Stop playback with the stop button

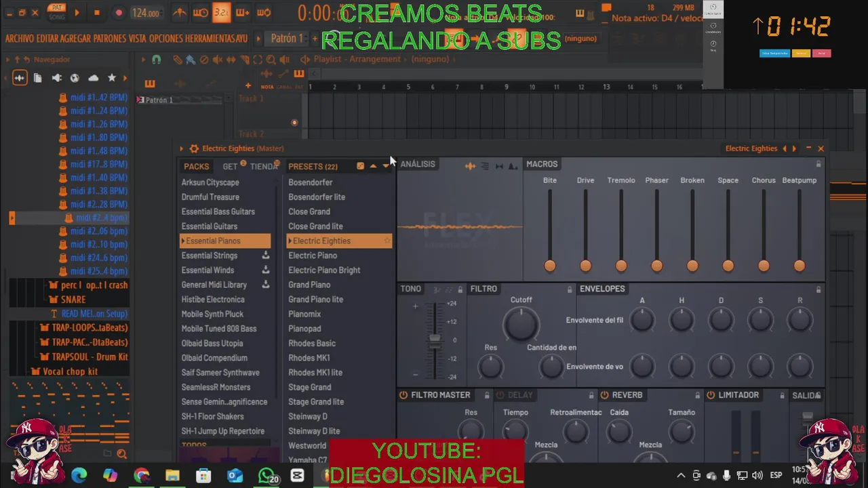pyautogui.click(x=96, y=13)
